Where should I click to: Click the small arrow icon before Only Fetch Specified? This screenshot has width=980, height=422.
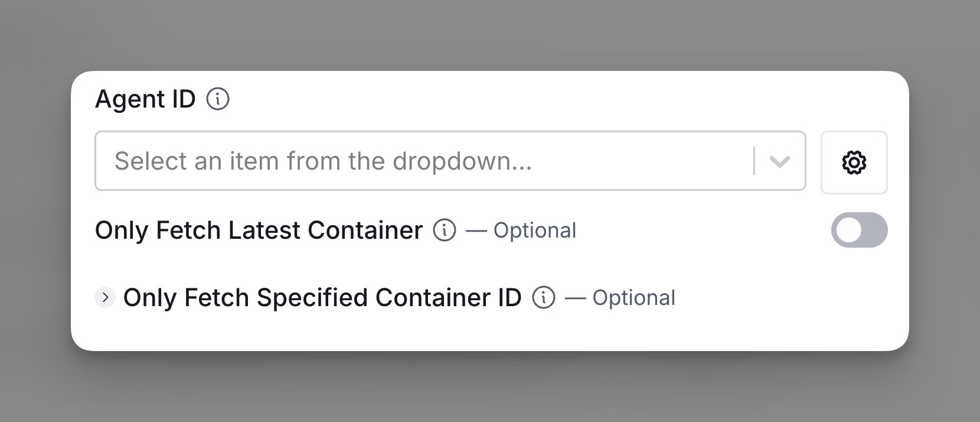[x=105, y=297]
